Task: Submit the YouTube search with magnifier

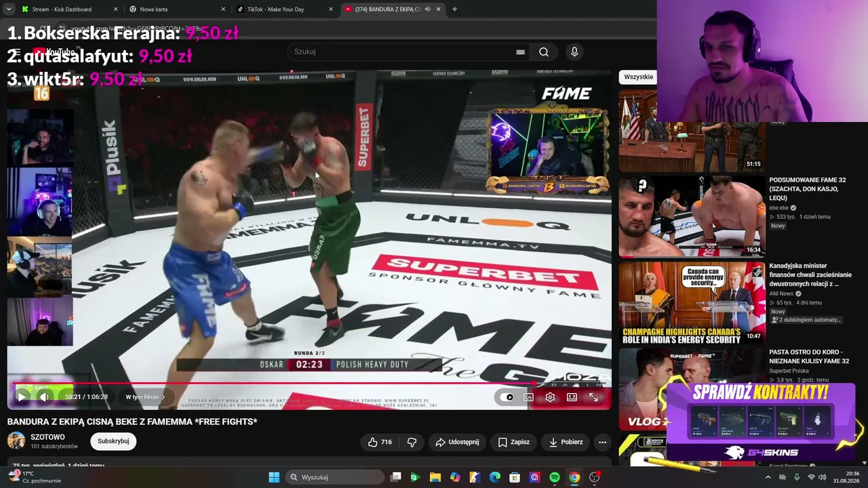Action: [544, 52]
